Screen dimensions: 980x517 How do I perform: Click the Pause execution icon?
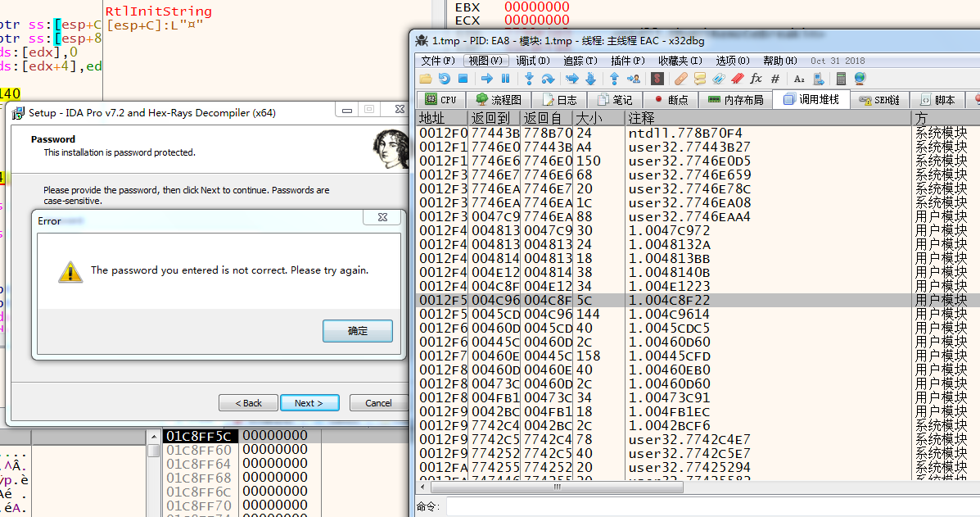pos(506,79)
